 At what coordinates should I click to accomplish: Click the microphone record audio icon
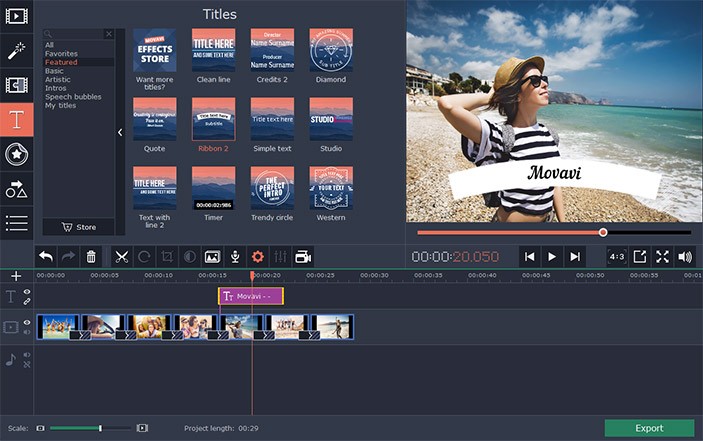tap(235, 257)
